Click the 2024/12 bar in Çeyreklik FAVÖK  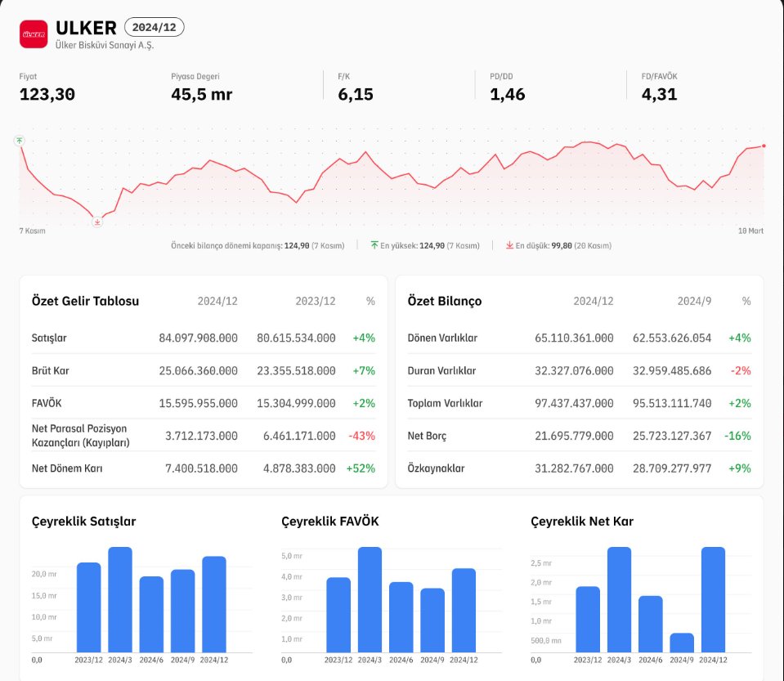(x=464, y=611)
